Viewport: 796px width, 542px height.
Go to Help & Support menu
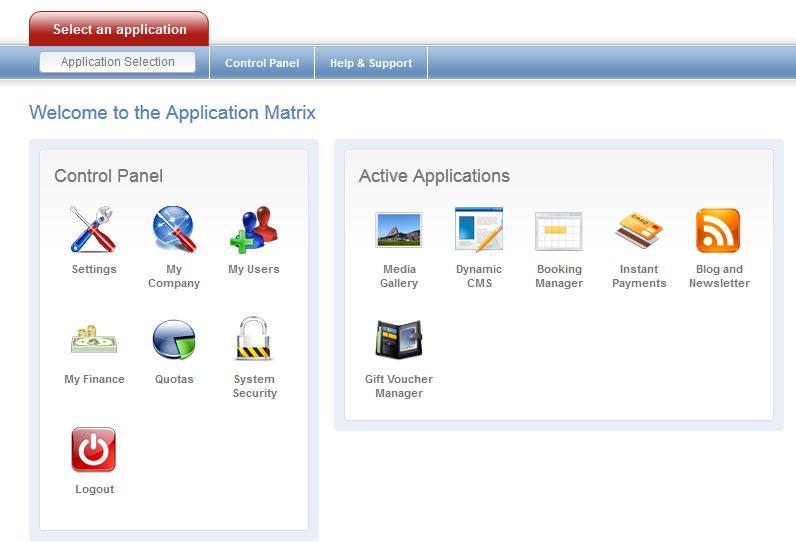pos(371,63)
